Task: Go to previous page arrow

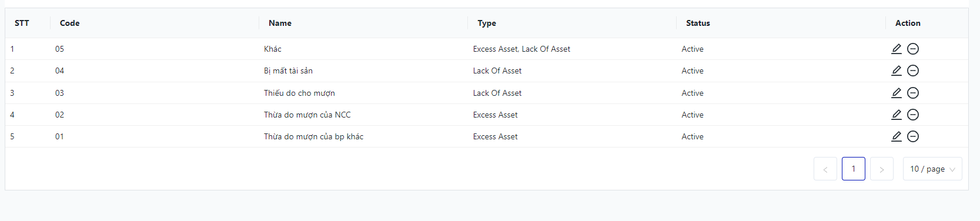Action: click(825, 169)
